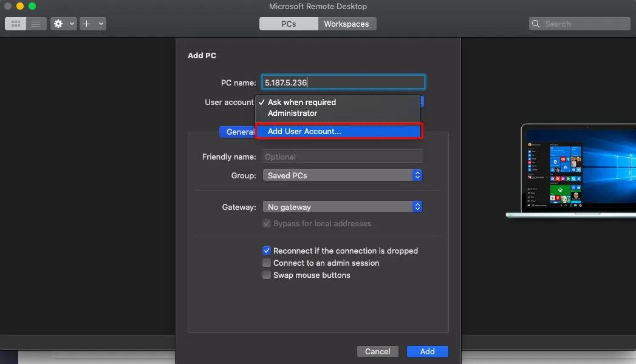636x364 pixels.
Task: Switch to list view icon
Action: (36, 24)
